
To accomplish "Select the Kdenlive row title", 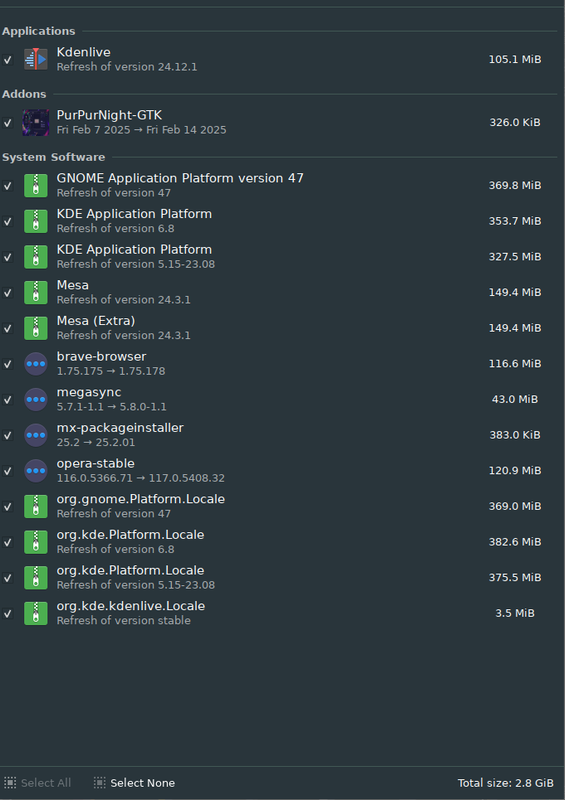I will pyautogui.click(x=83, y=52).
